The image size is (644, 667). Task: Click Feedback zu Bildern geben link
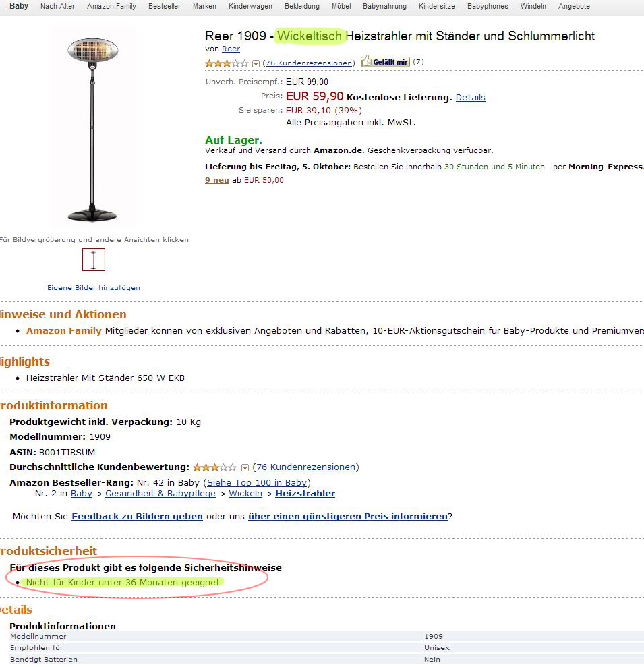click(x=137, y=517)
